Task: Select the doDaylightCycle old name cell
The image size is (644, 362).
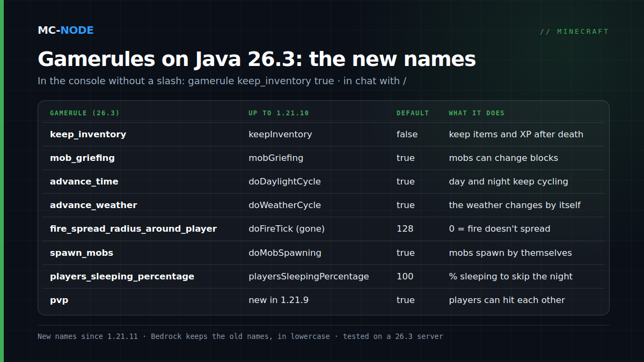Action: click(284, 181)
